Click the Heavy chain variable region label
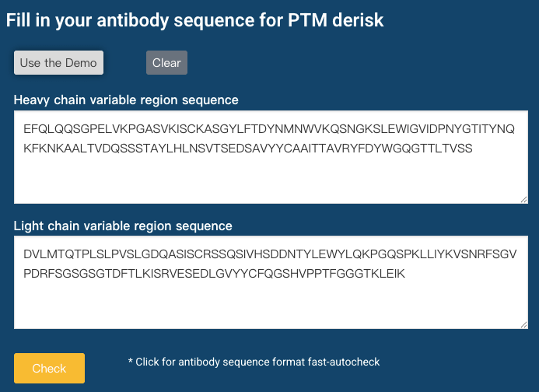This screenshot has width=539, height=392. pos(126,100)
